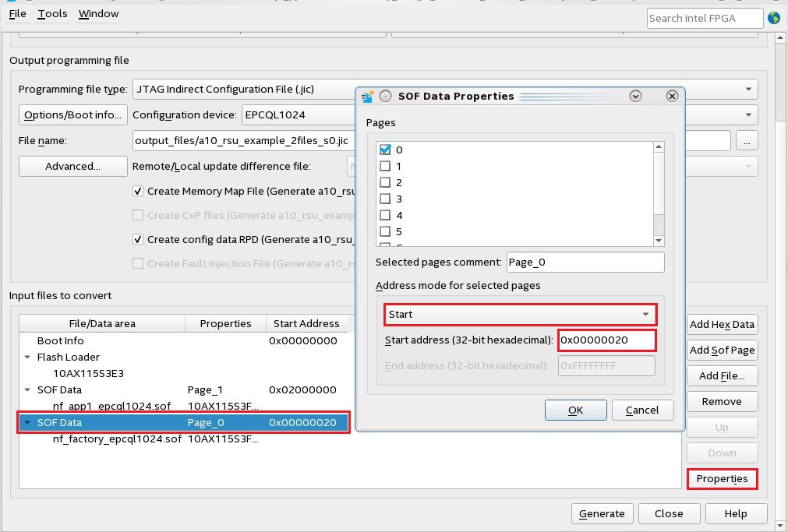Check page 1 checkbox
Image resolution: width=788 pixels, height=532 pixels.
click(385, 166)
